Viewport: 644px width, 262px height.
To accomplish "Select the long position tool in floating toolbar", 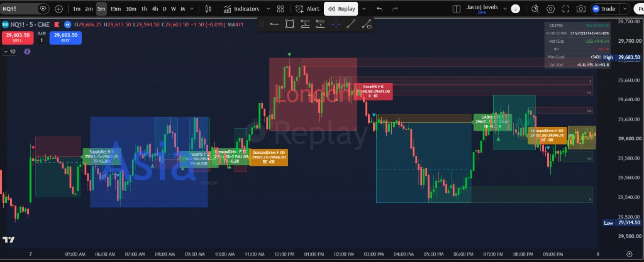I will pos(305,25).
